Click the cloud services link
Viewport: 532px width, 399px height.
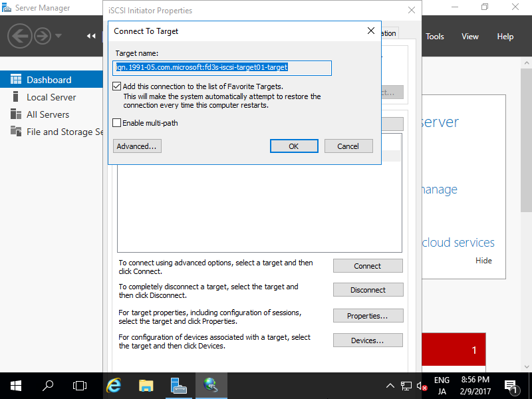[x=458, y=243]
